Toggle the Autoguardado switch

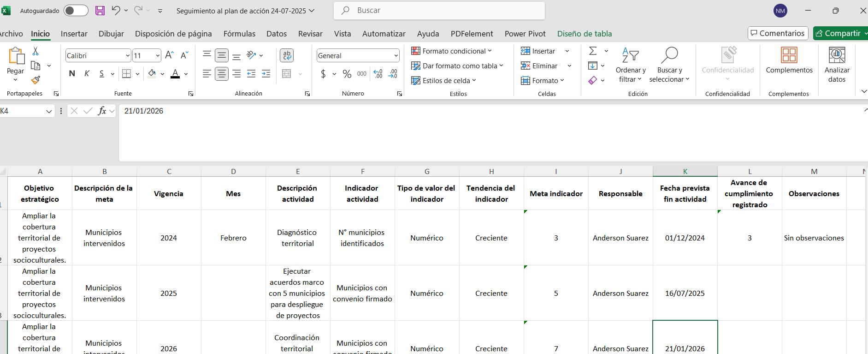pyautogui.click(x=76, y=11)
